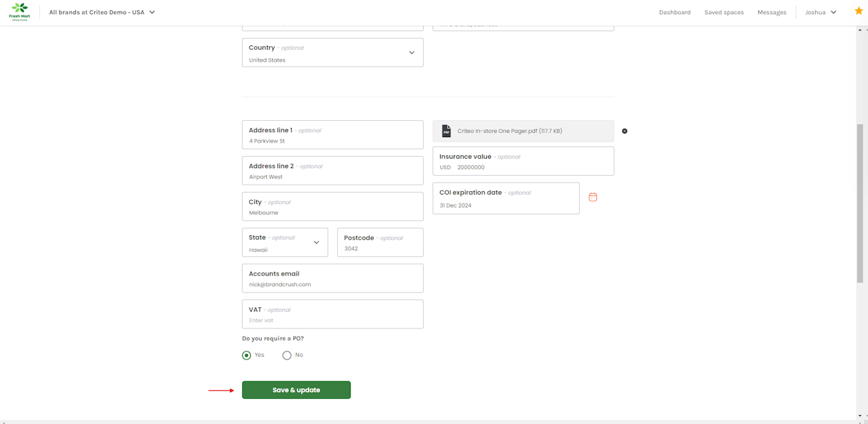This screenshot has width=868, height=424.
Task: Expand the Country dropdown
Action: 411,53
